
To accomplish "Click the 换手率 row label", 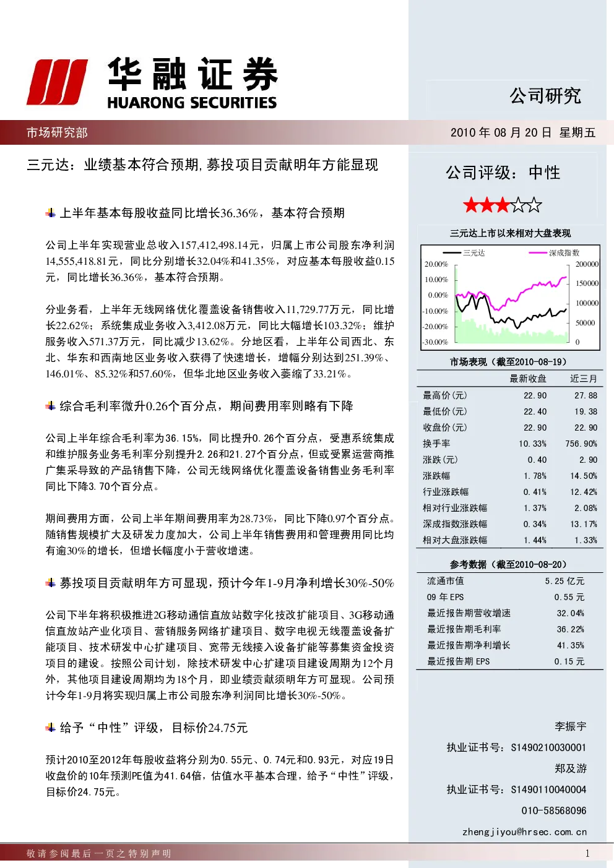I will [436, 444].
